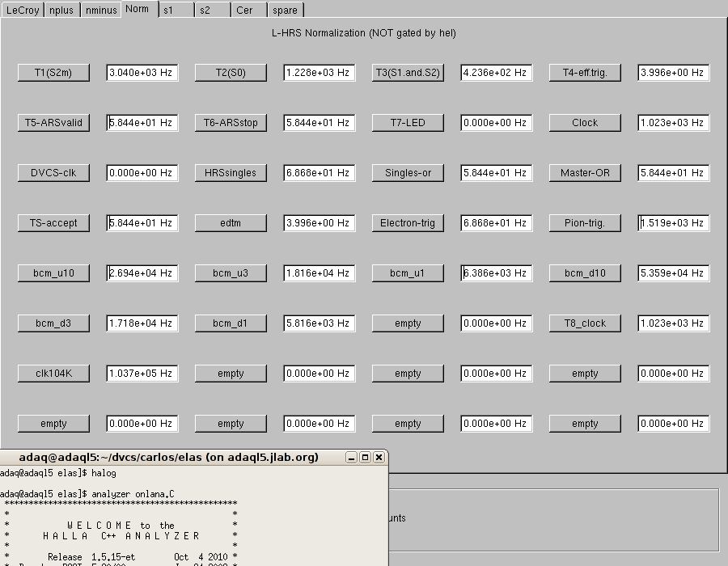
Task: Open the HRSsingles scaler button
Action: (x=231, y=173)
